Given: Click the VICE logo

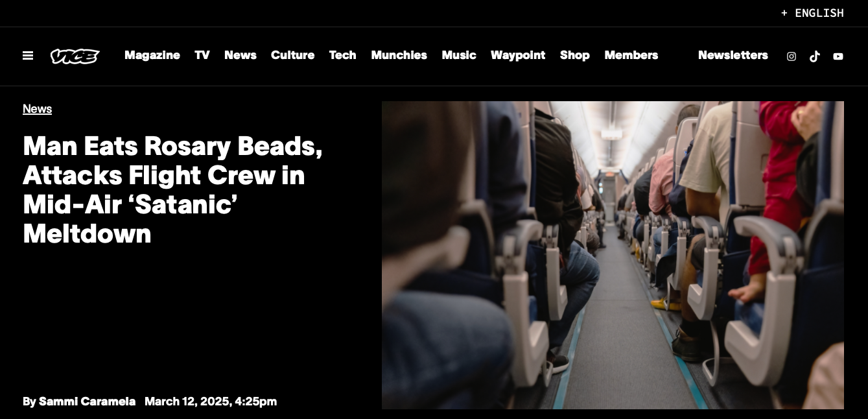Looking at the screenshot, I should (x=75, y=56).
